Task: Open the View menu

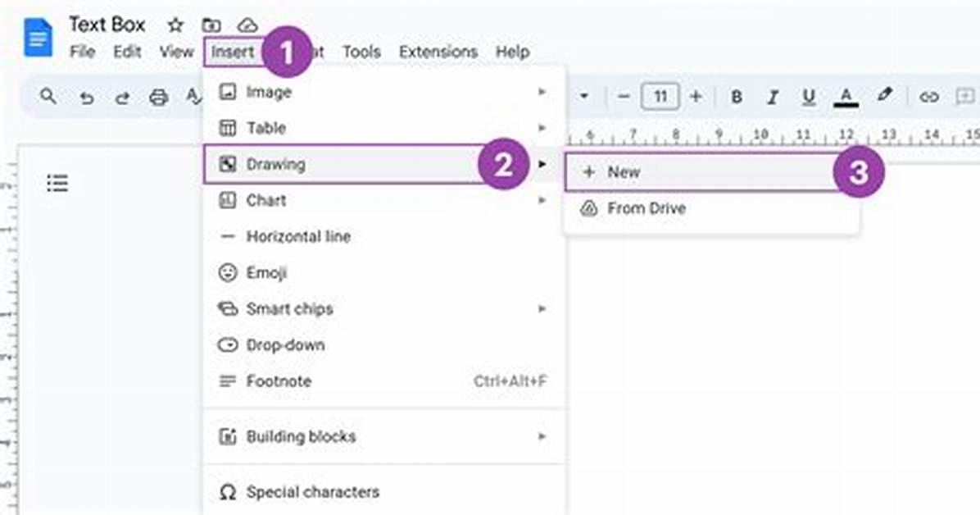Action: coord(176,52)
